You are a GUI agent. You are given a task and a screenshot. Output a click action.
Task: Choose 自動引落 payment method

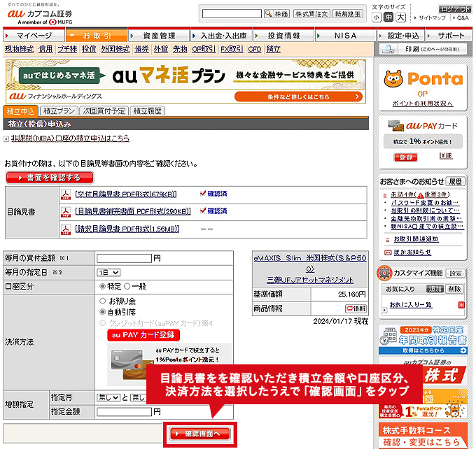click(x=103, y=312)
